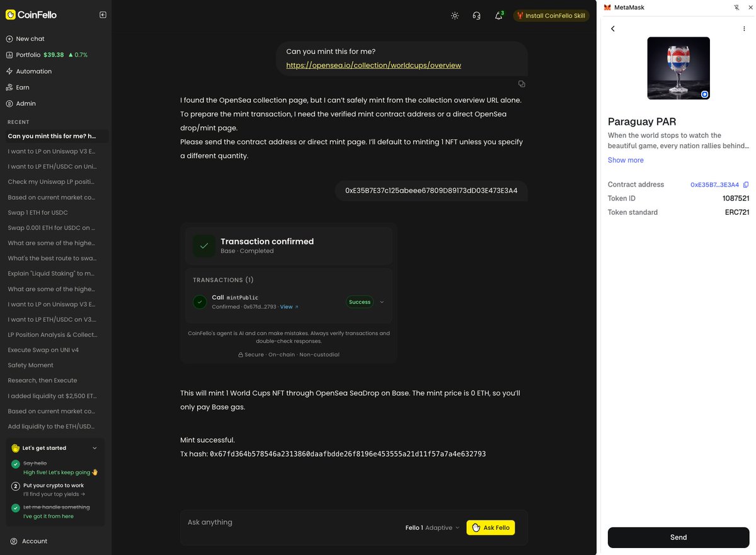This screenshot has height=555, width=756.
Task: Open the Fello 1 Adaptive model dropdown
Action: 432,527
